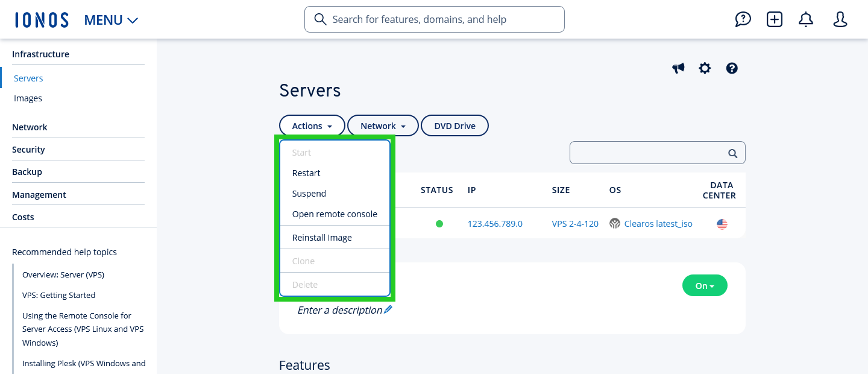
Task: Open VPS: Getting Started help topic
Action: click(x=59, y=295)
